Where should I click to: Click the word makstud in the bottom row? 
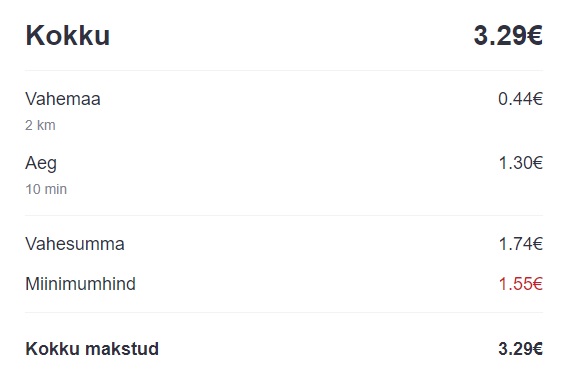click(x=121, y=349)
